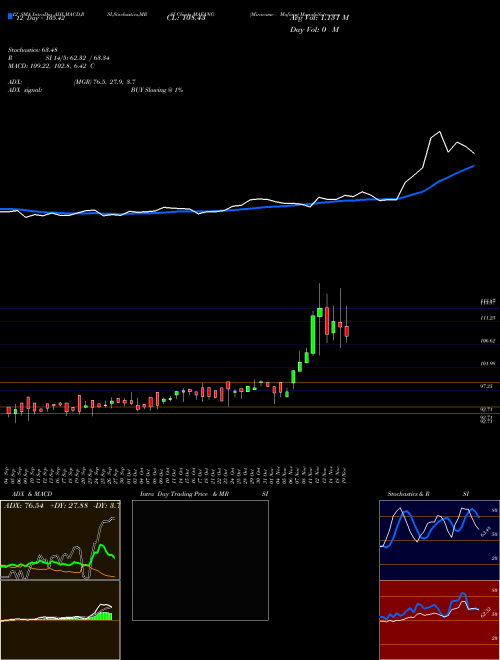Click the tallest green candlestick in the rally
The width and height of the screenshot is (500, 660).
pos(313,334)
